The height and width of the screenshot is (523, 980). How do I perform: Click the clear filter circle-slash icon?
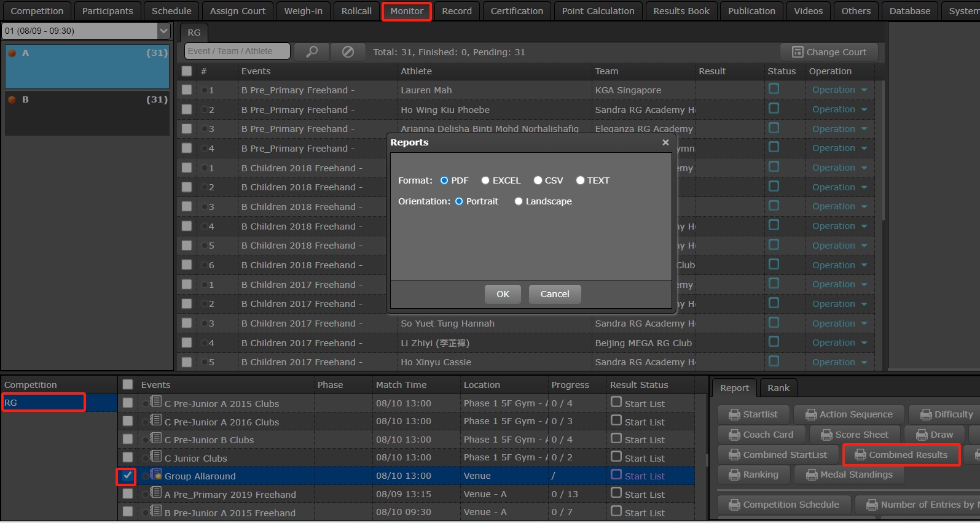(x=348, y=52)
